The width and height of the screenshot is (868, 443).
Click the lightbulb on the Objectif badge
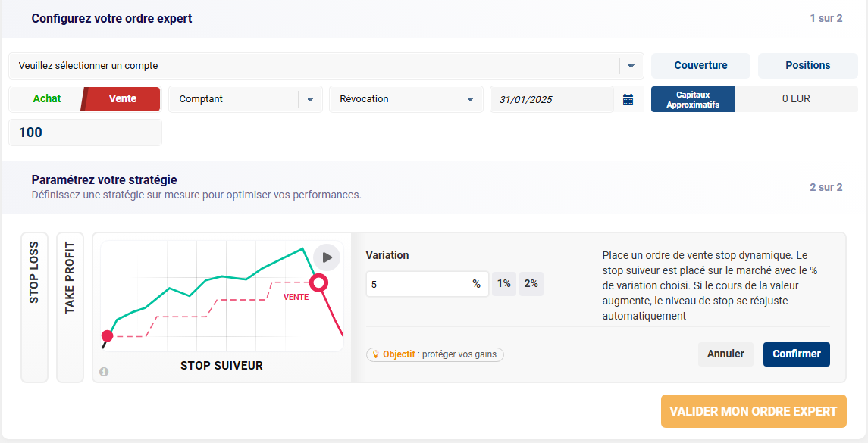click(x=377, y=354)
